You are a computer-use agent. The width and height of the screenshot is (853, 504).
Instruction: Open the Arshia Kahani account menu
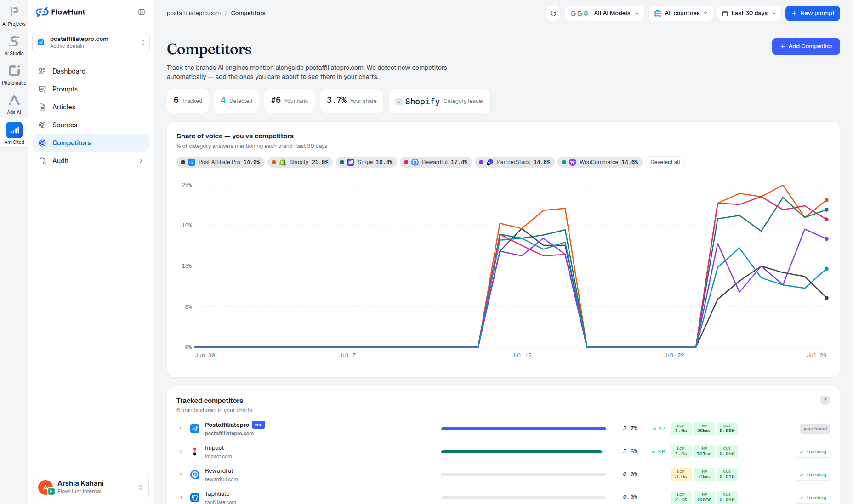tap(91, 487)
